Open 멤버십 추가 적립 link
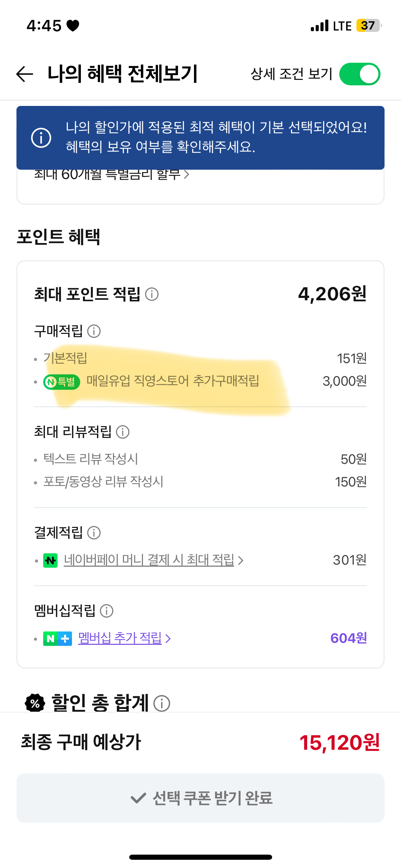401x868 pixels. coord(120,638)
